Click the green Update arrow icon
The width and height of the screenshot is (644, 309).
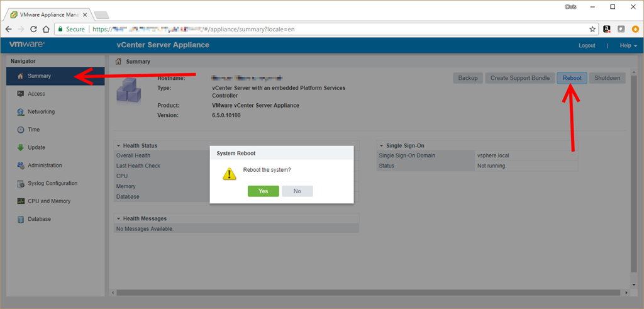[x=21, y=147]
